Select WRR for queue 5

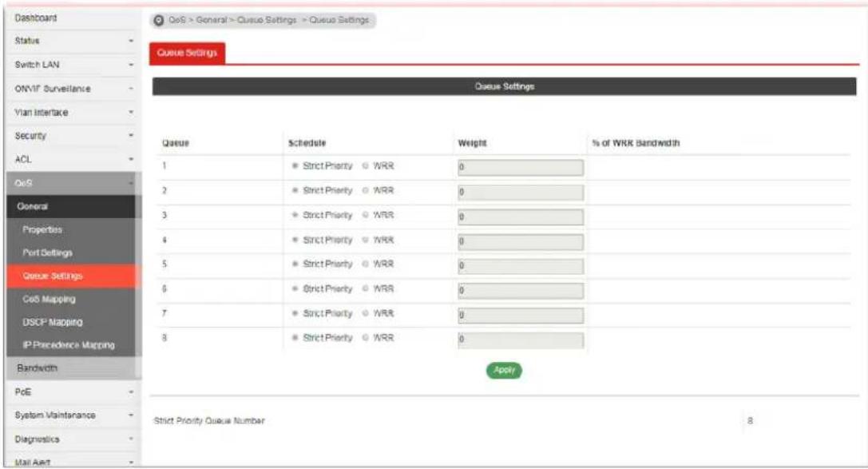[x=366, y=264]
